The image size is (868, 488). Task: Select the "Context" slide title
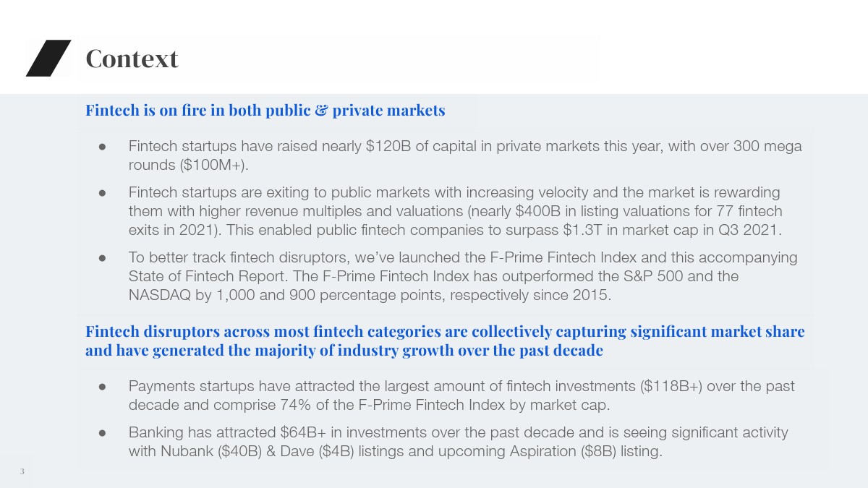tap(132, 58)
